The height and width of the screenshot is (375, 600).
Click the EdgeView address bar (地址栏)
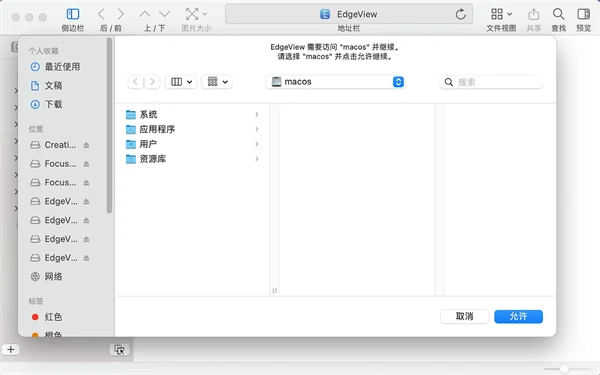tap(349, 15)
